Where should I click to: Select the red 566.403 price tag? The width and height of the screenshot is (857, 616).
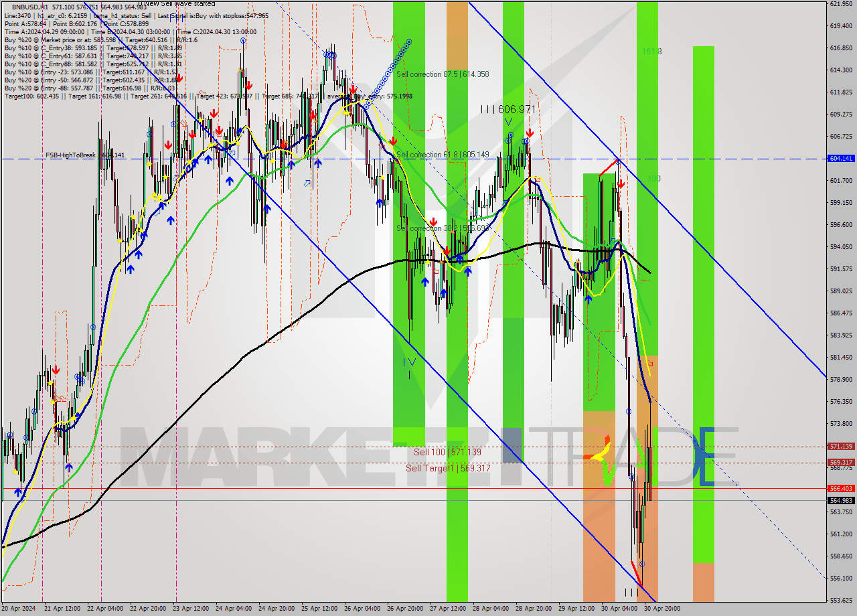841,489
